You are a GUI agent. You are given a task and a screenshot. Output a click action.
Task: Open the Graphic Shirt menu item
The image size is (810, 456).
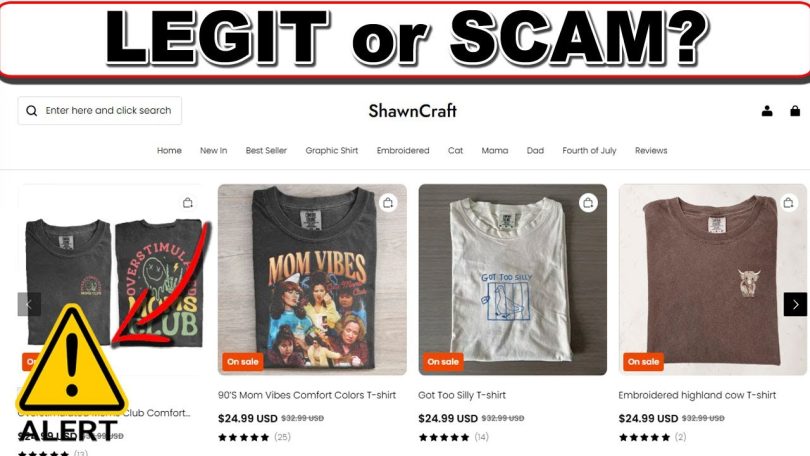(x=332, y=150)
